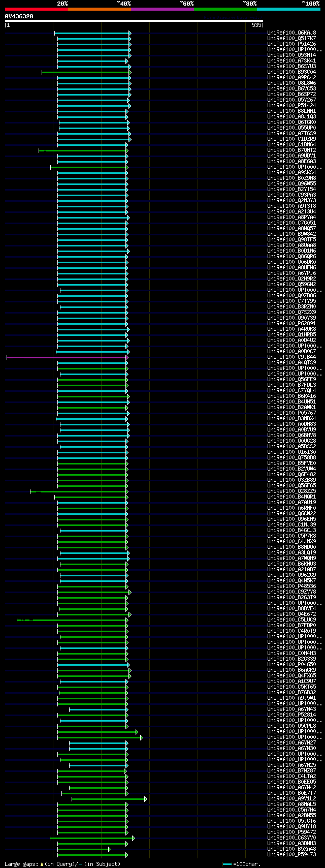Select the UniRef100_Q6BHV8 label
Viewport: 325px width, 868px height.
pos(291,436)
